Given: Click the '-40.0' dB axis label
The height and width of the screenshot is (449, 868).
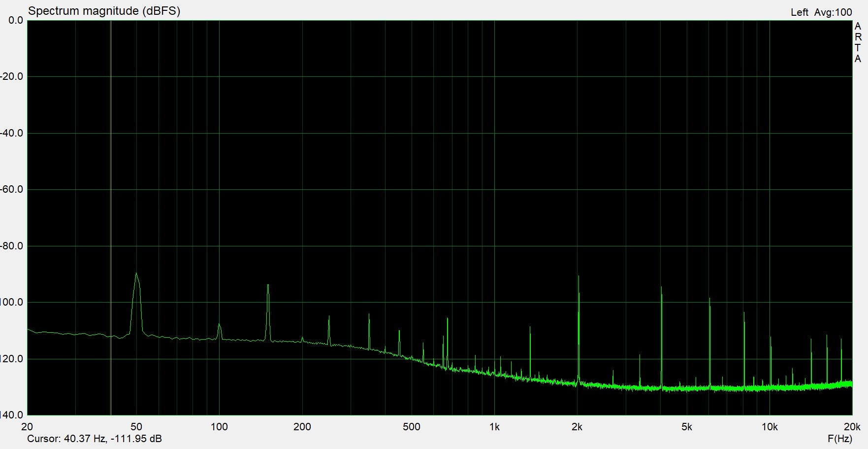Looking at the screenshot, I should pyautogui.click(x=12, y=133).
